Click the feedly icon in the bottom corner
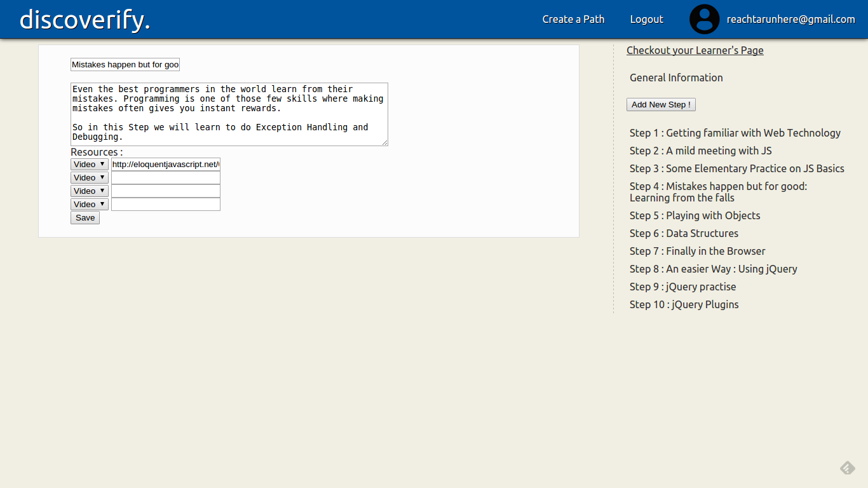 [847, 468]
